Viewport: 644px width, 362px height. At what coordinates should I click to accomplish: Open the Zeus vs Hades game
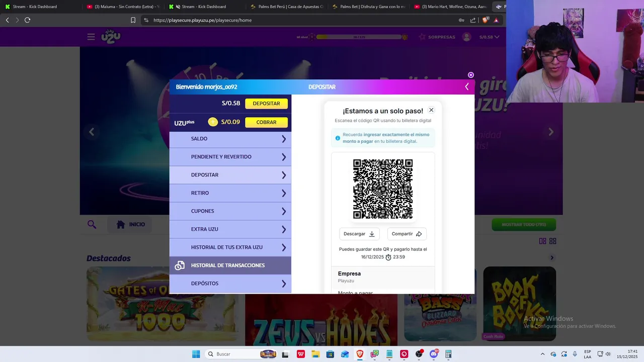[x=321, y=320]
